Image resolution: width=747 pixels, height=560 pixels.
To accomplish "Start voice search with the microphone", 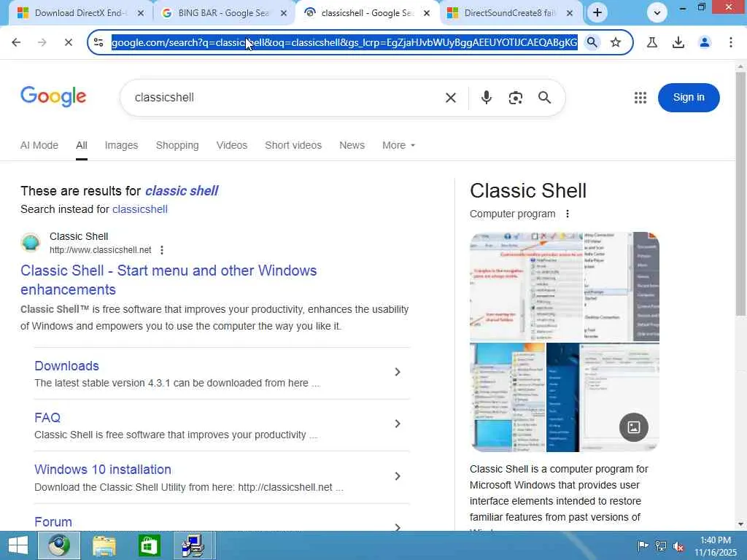I will tap(486, 98).
